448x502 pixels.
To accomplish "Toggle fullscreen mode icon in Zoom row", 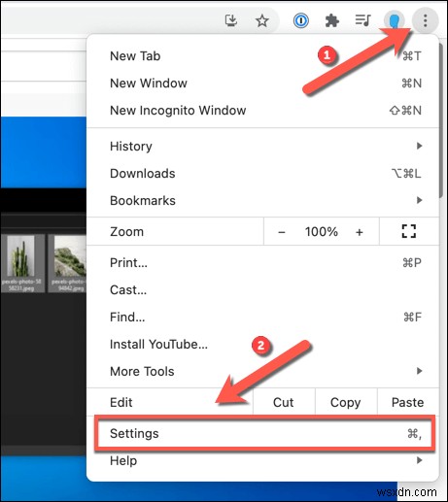I will [x=409, y=231].
